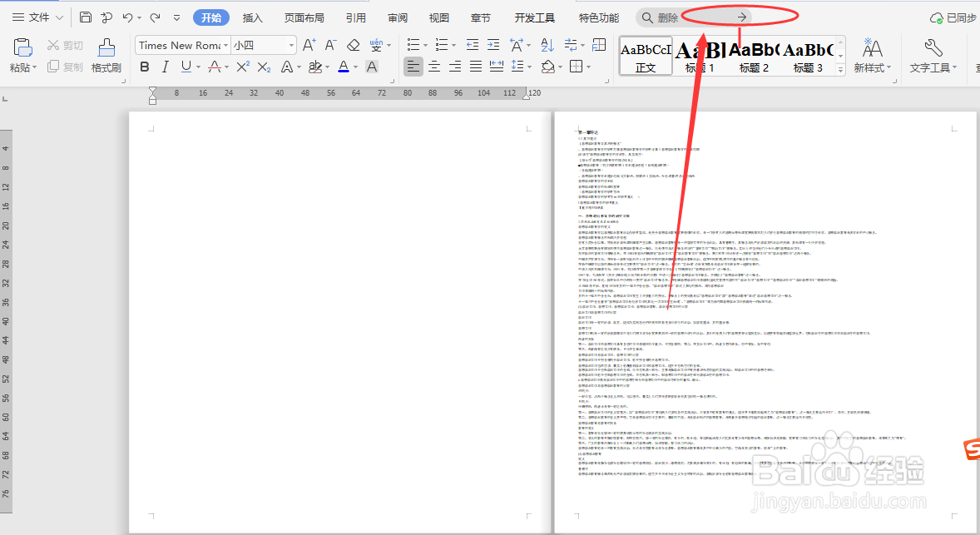Click the New Style (新样式) AA icon
Image resolution: width=980 pixels, height=535 pixels.
coord(873,48)
